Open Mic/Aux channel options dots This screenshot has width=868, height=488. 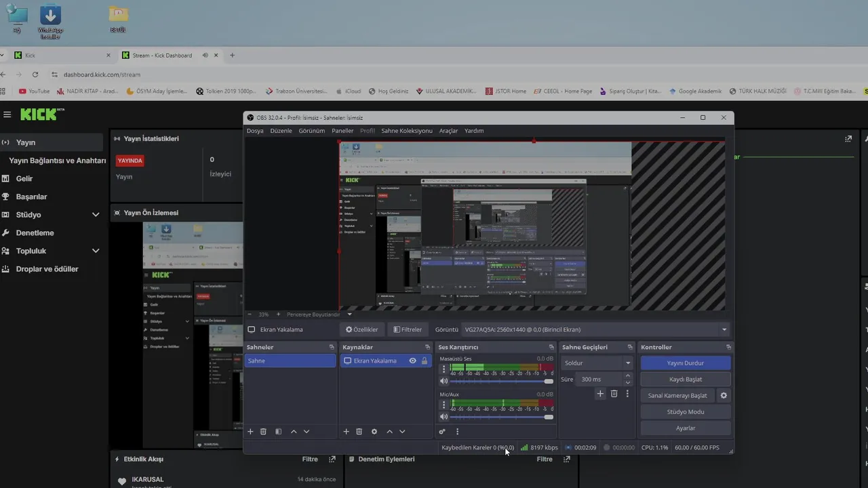click(444, 405)
